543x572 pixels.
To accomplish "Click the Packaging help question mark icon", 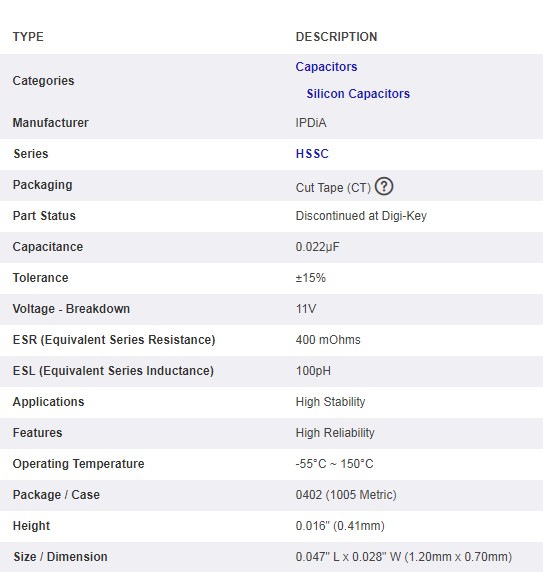I will tap(384, 186).
